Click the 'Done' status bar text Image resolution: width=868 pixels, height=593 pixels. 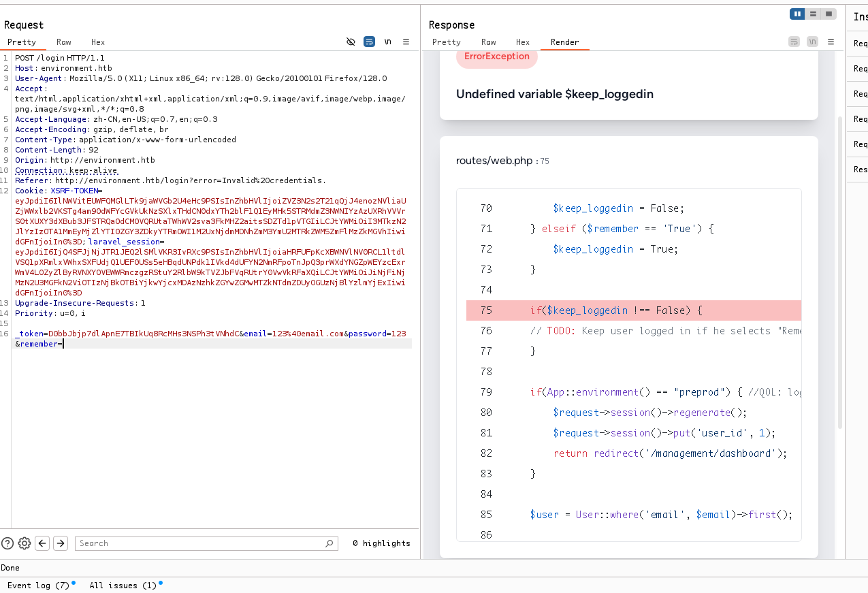tap(10, 568)
